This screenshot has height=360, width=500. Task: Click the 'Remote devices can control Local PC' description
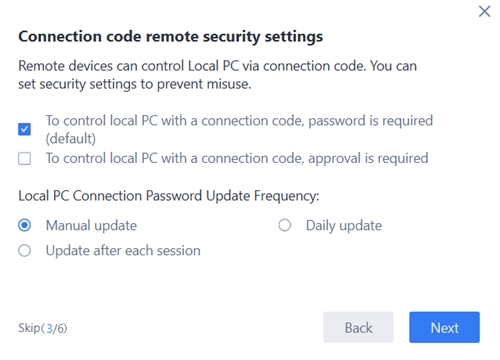pyautogui.click(x=129, y=66)
